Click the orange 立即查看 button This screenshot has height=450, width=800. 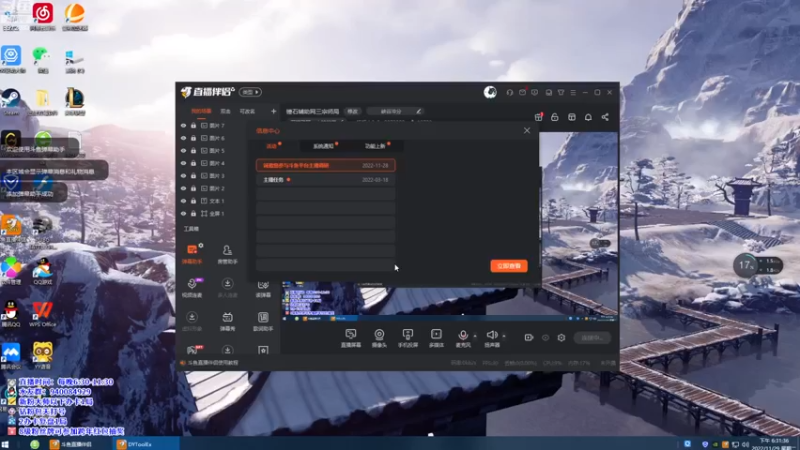coord(509,266)
